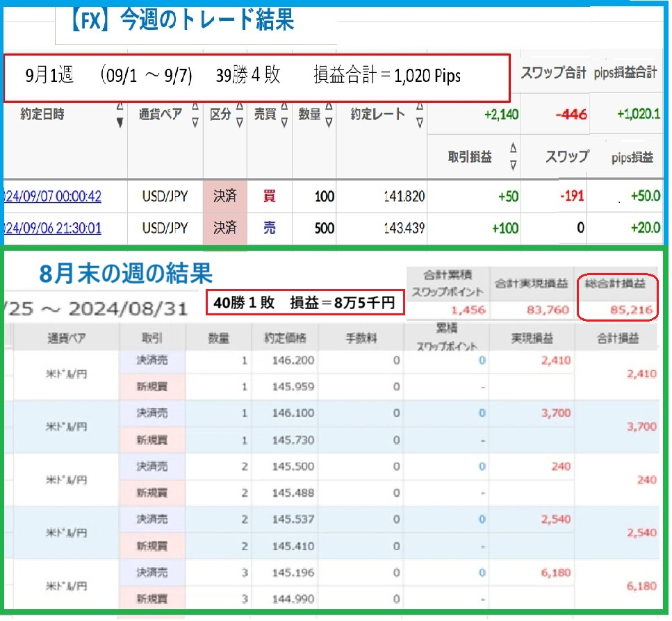Click the up sort arrow beside 売買
The height and width of the screenshot is (621, 672).
point(284,106)
